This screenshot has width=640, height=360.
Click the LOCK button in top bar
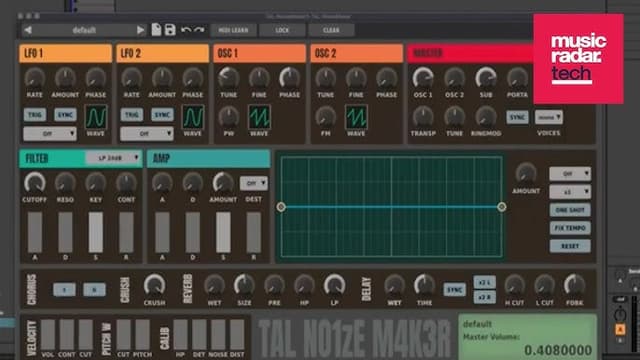282,30
